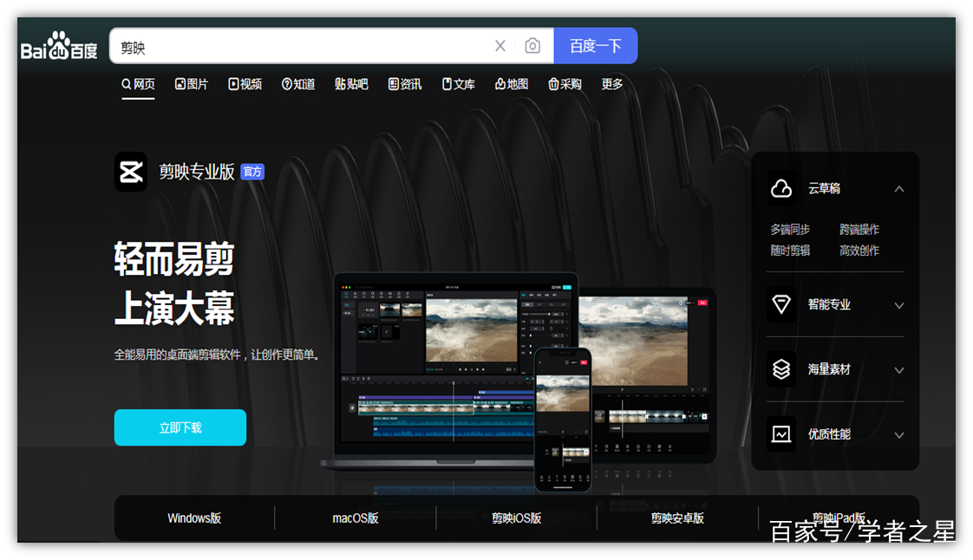Click the 官方 badge

[252, 172]
